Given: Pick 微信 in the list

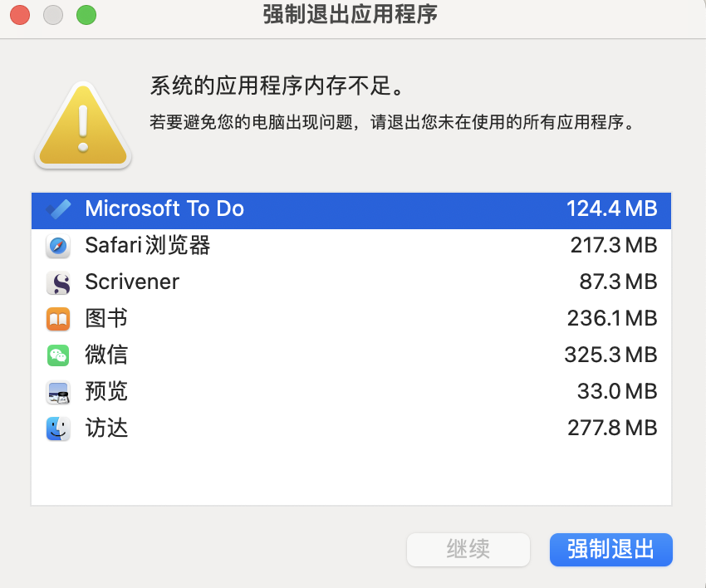Looking at the screenshot, I should (x=106, y=355).
